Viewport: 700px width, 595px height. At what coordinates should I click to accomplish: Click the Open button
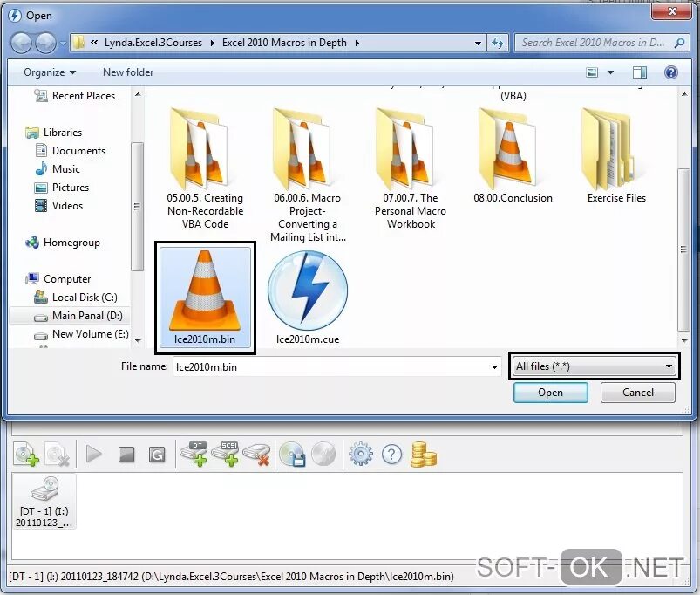pos(550,393)
